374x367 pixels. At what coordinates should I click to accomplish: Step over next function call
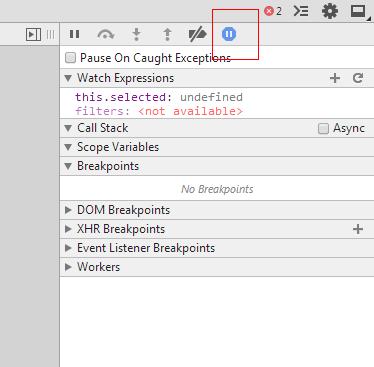pyautogui.click(x=106, y=34)
